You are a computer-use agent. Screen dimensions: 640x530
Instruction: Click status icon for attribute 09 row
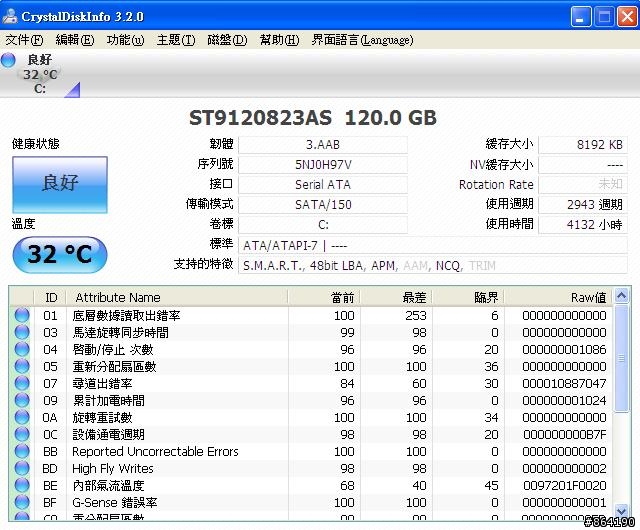click(x=22, y=401)
